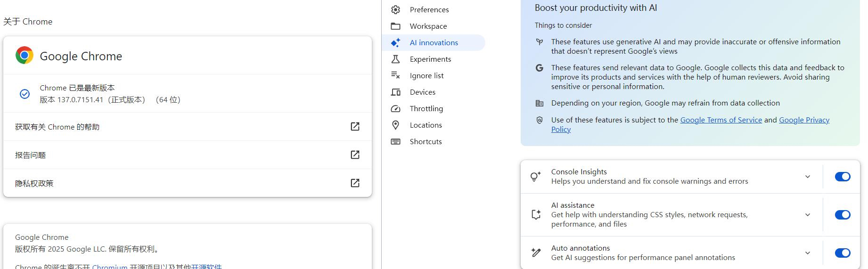868x269 pixels.
Task: Open the Experiments tab
Action: (434, 59)
